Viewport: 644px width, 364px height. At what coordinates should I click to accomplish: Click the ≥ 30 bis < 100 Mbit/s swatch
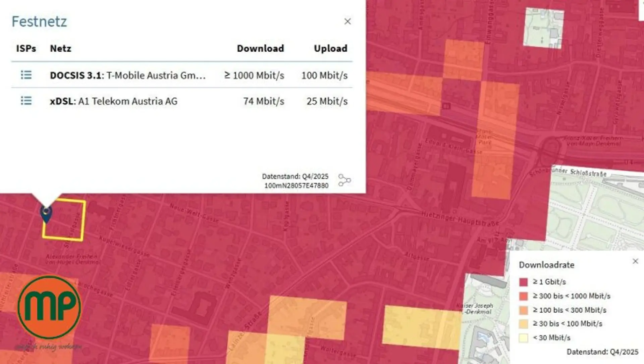click(x=524, y=324)
